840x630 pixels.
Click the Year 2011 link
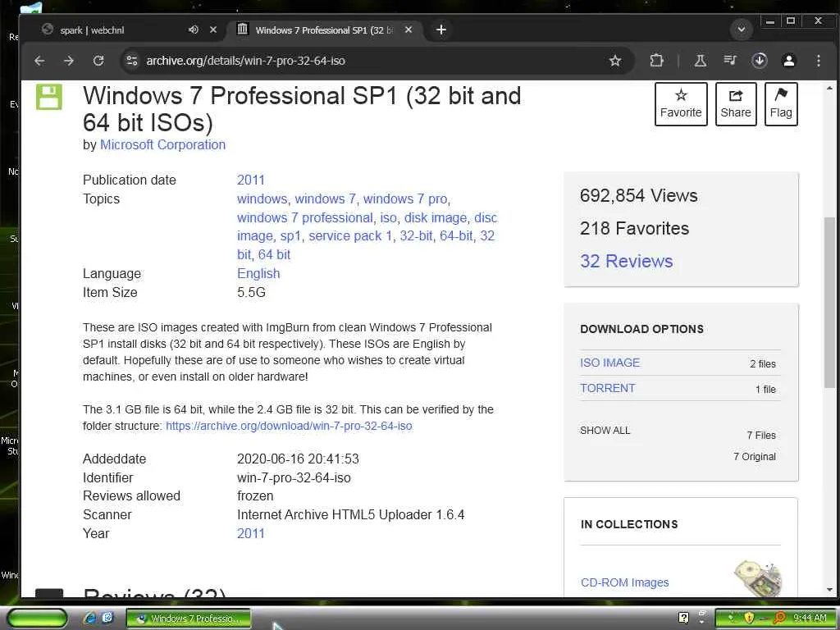click(251, 533)
